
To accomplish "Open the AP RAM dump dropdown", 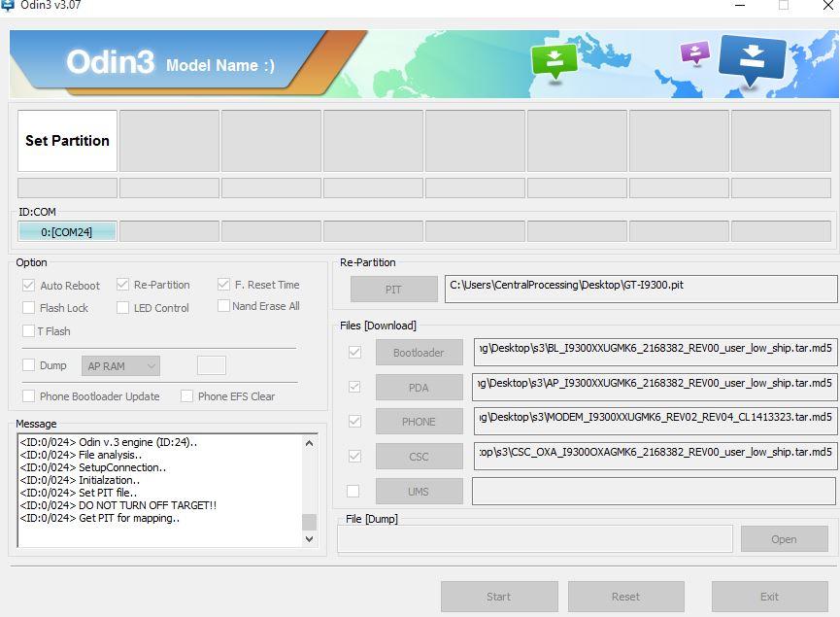I will (120, 366).
